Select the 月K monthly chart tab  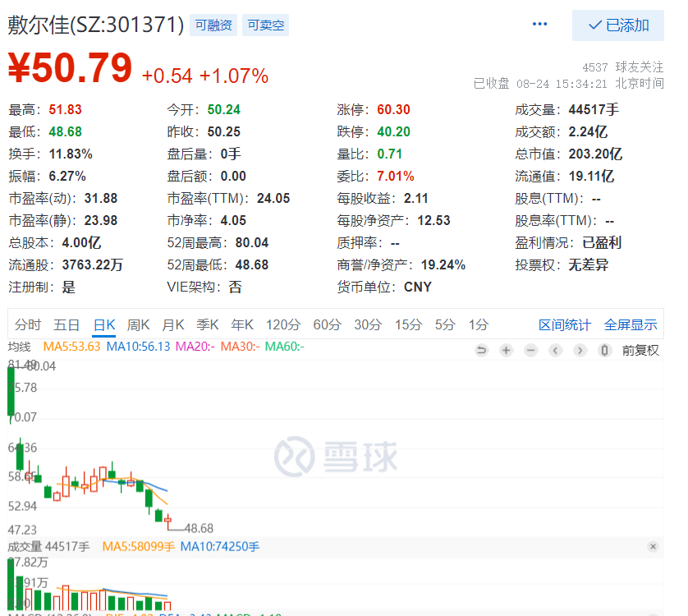173,324
